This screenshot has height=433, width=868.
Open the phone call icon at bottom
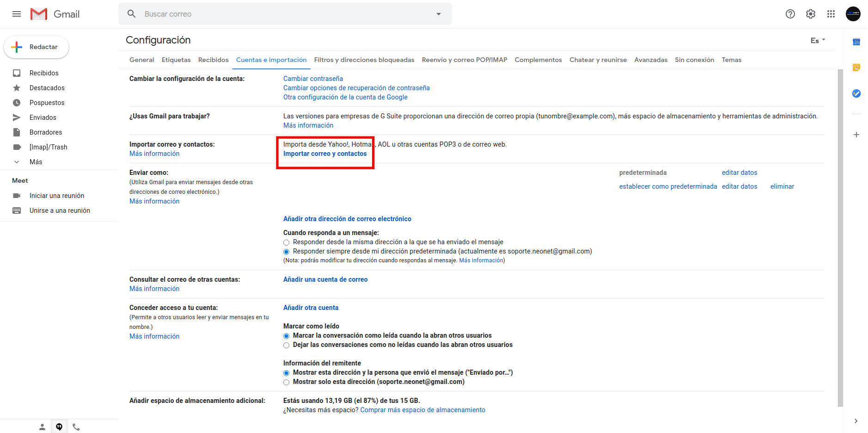click(76, 427)
